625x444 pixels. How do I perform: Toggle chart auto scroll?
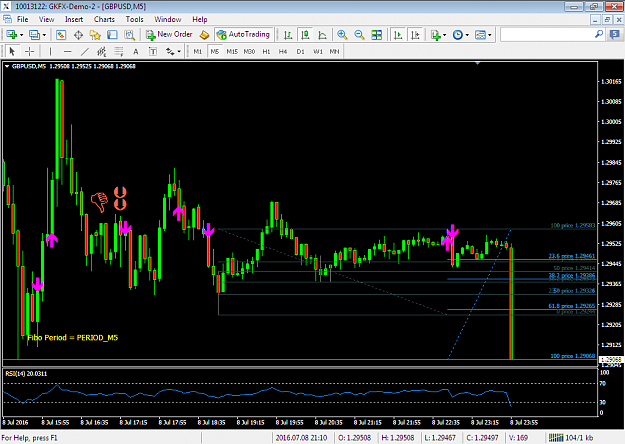point(397,35)
